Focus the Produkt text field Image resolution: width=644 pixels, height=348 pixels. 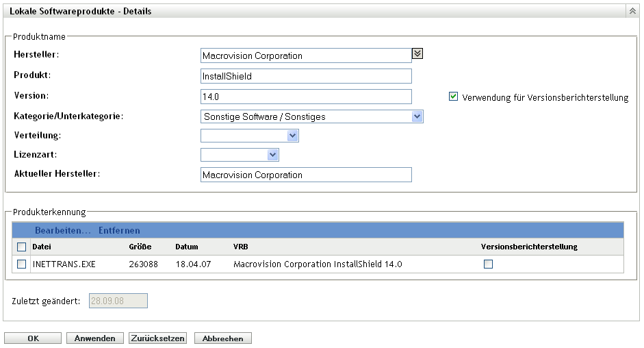(x=306, y=76)
